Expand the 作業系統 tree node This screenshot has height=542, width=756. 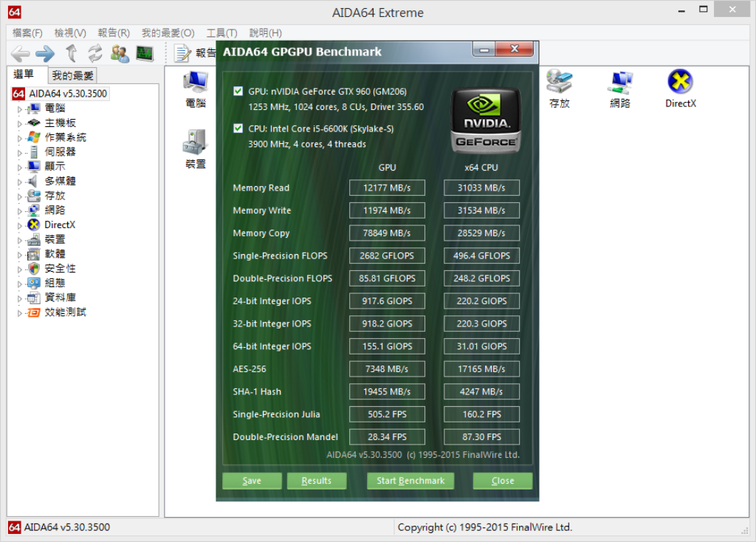click(x=20, y=138)
